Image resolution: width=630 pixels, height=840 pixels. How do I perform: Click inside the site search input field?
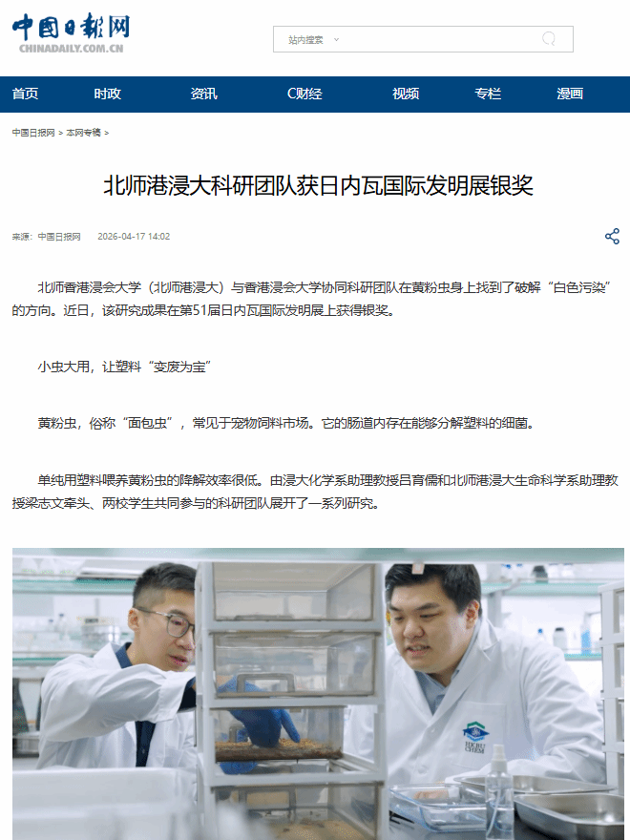pyautogui.click(x=439, y=39)
